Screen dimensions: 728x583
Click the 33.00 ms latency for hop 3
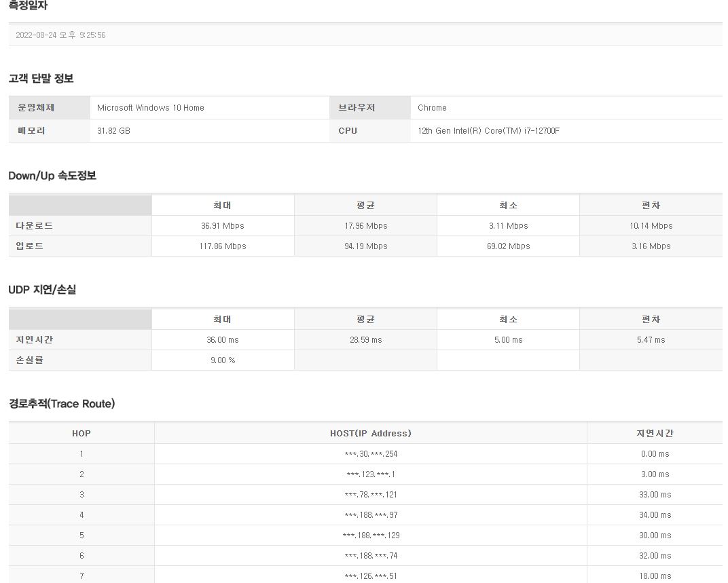(655, 495)
